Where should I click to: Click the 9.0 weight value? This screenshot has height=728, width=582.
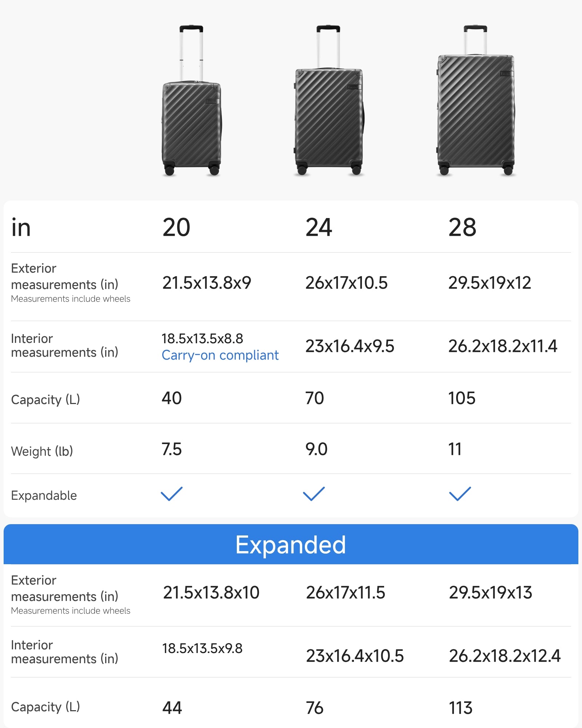coord(316,449)
